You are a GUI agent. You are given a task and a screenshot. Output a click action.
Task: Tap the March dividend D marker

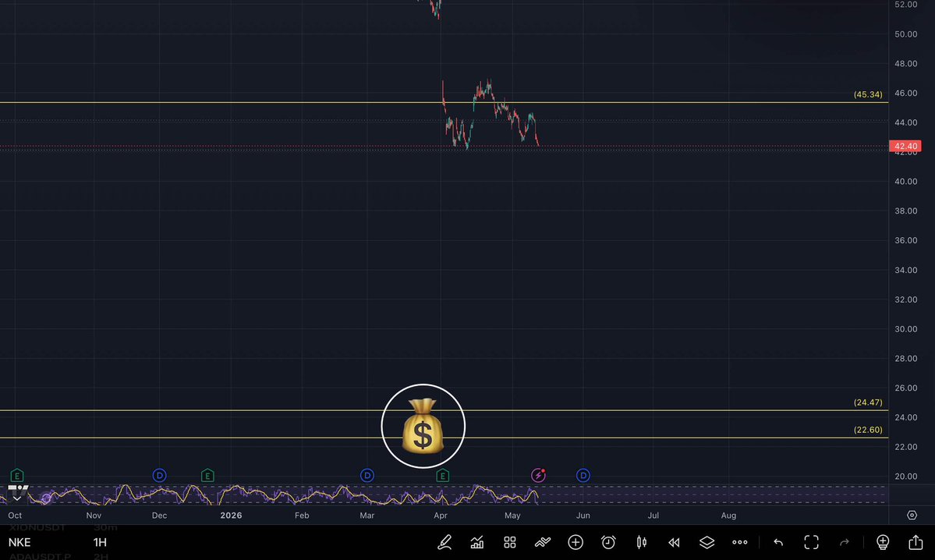coord(367,475)
